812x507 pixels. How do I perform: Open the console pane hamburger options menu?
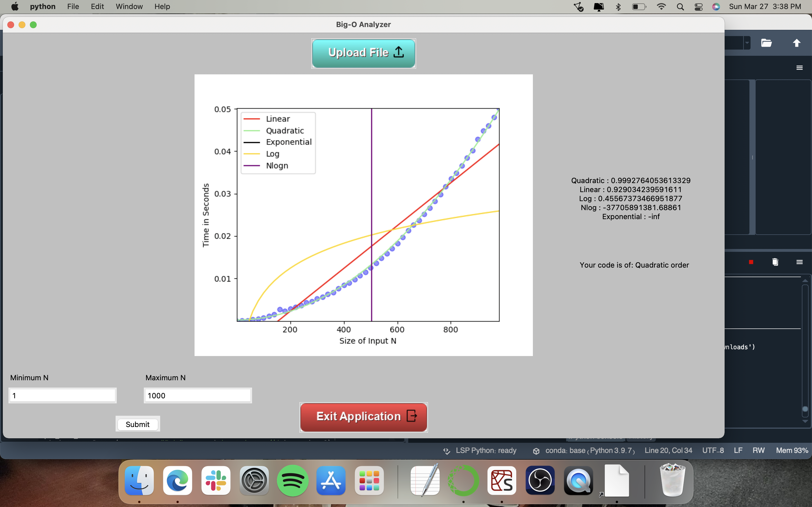[x=799, y=262]
